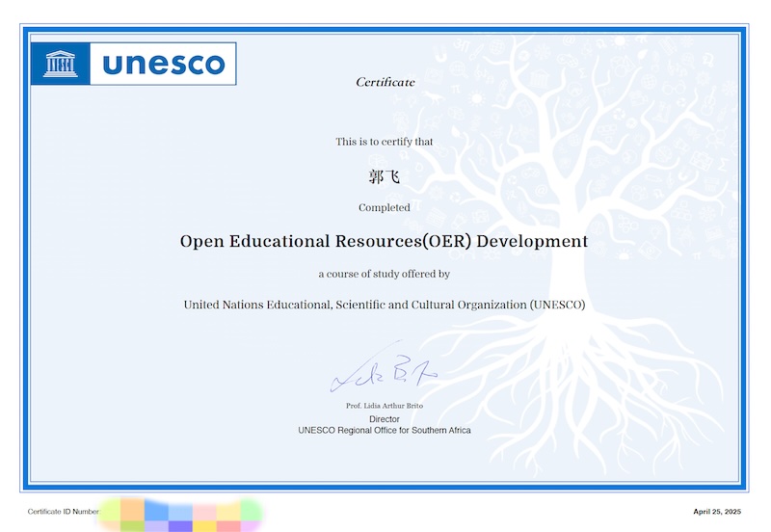
Task: Click the 'Certificate ID Number' label
Action: coord(64,512)
